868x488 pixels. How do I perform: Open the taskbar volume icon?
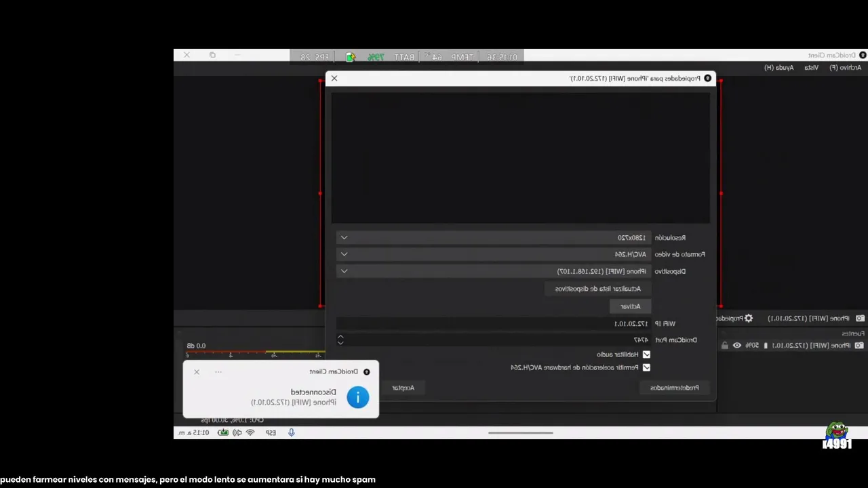(237, 432)
